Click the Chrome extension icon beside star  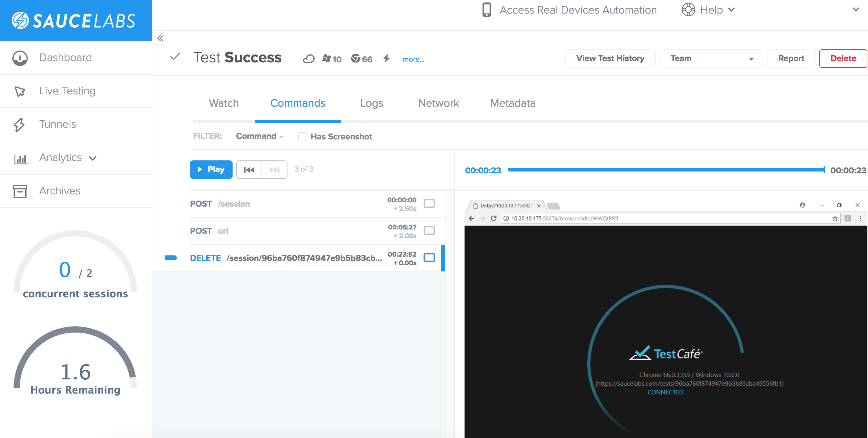click(848, 218)
